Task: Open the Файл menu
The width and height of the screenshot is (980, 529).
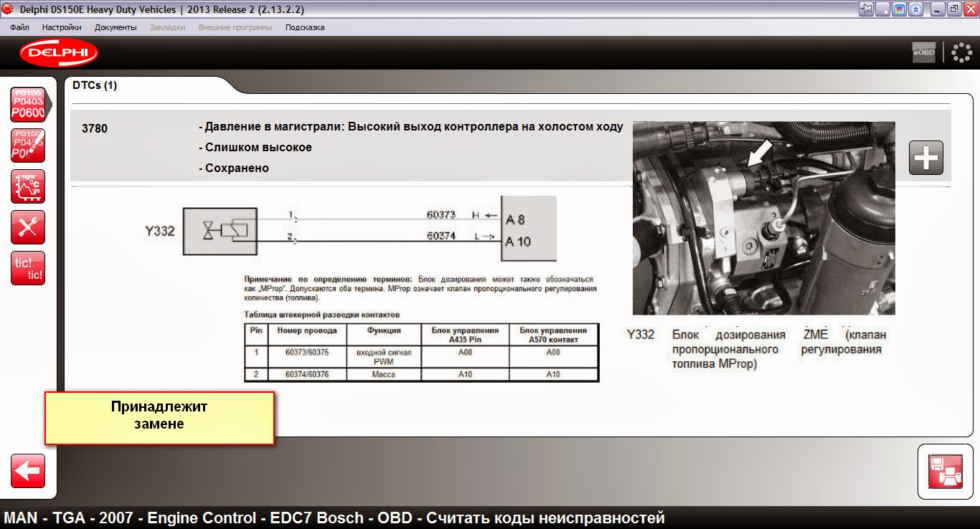Action: tap(20, 27)
